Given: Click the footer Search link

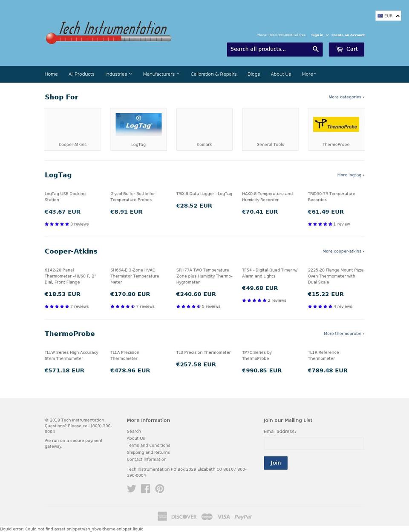Looking at the screenshot, I should (x=134, y=431).
